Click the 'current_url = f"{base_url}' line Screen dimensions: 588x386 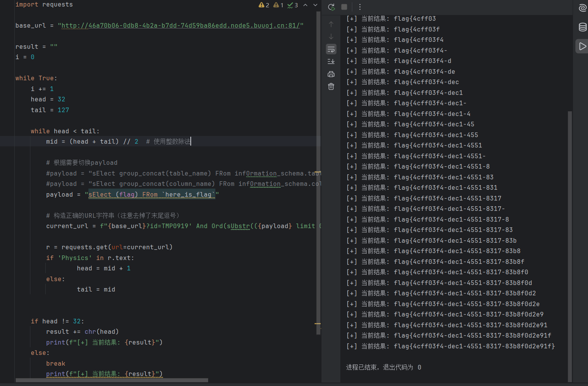(x=183, y=226)
